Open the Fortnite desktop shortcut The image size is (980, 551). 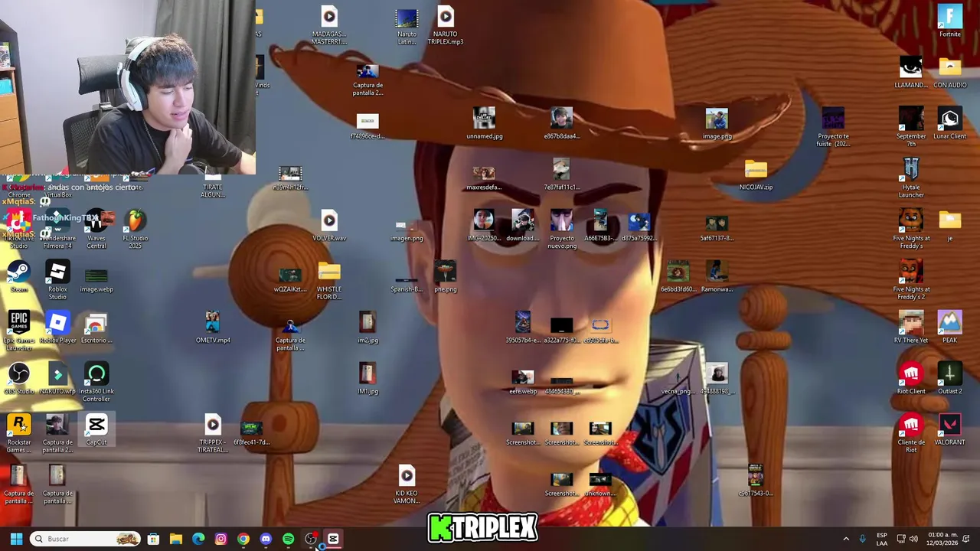coord(949,21)
